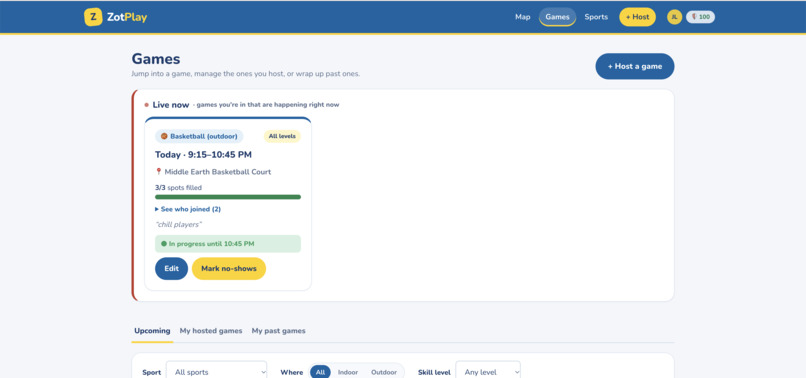Image resolution: width=806 pixels, height=378 pixels.
Task: Expand See who joined (2)
Action: coord(188,209)
